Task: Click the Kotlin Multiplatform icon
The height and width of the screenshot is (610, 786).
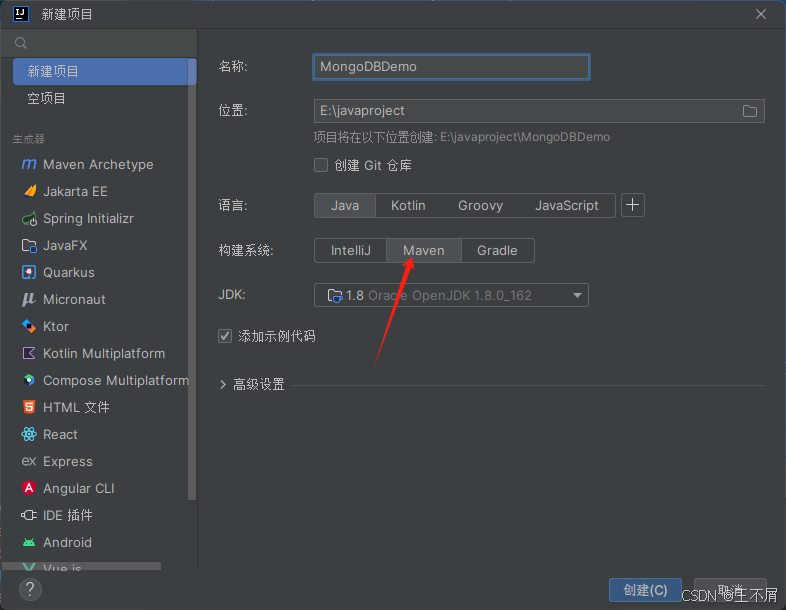Action: [29, 353]
